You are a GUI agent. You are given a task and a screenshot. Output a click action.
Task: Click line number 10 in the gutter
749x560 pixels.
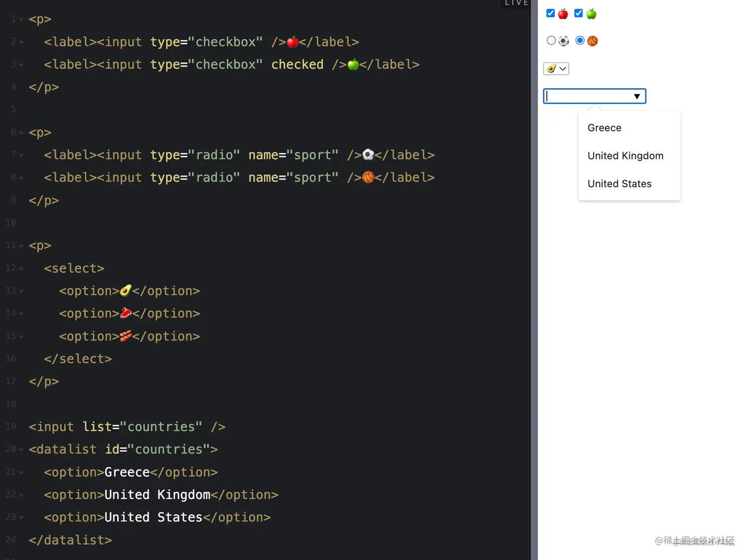(11, 223)
